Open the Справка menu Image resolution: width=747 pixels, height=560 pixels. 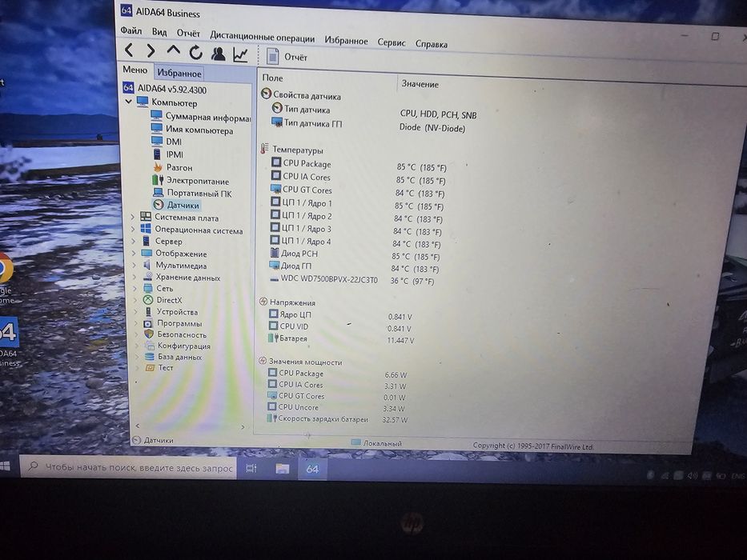[431, 44]
